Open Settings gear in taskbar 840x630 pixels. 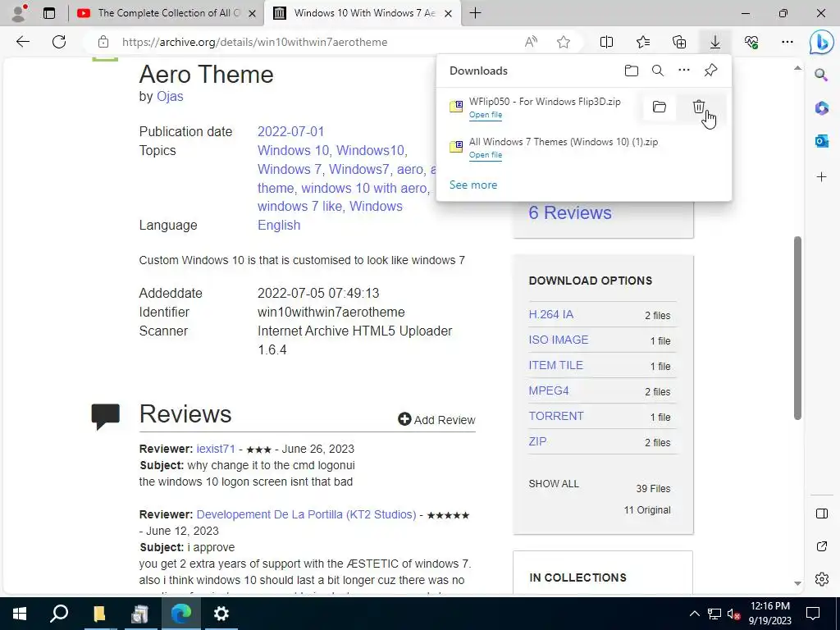tap(221, 614)
